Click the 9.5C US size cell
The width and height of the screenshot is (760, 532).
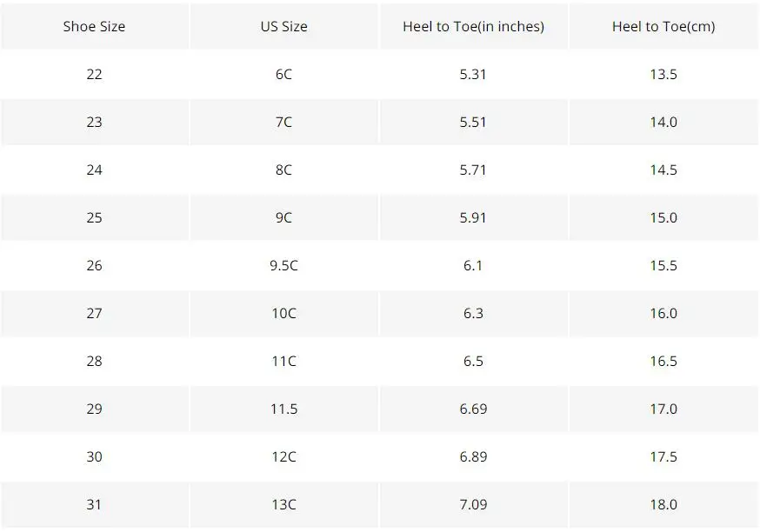pos(283,265)
